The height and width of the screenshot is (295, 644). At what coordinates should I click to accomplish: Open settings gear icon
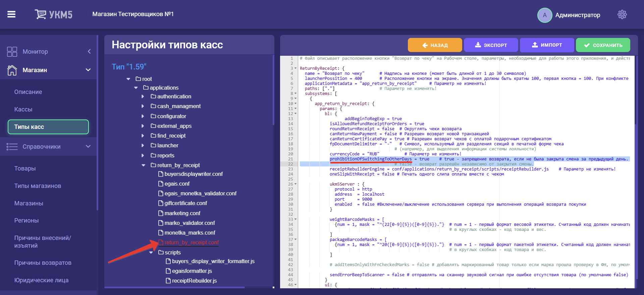pos(622,14)
